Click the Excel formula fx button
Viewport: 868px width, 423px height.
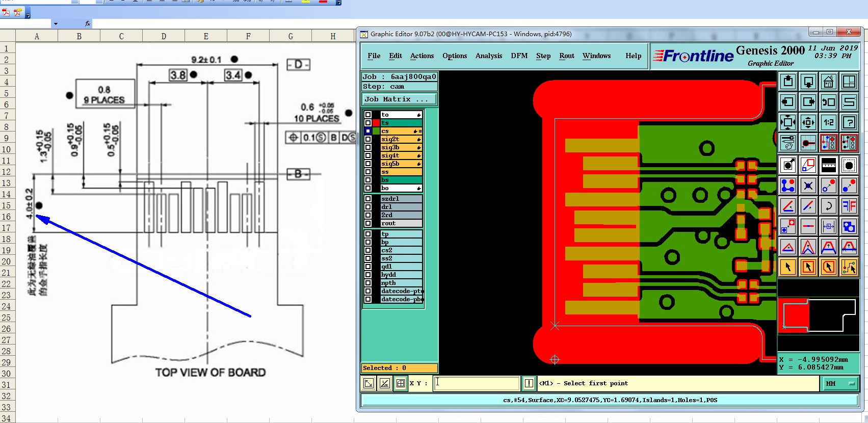pyautogui.click(x=87, y=23)
